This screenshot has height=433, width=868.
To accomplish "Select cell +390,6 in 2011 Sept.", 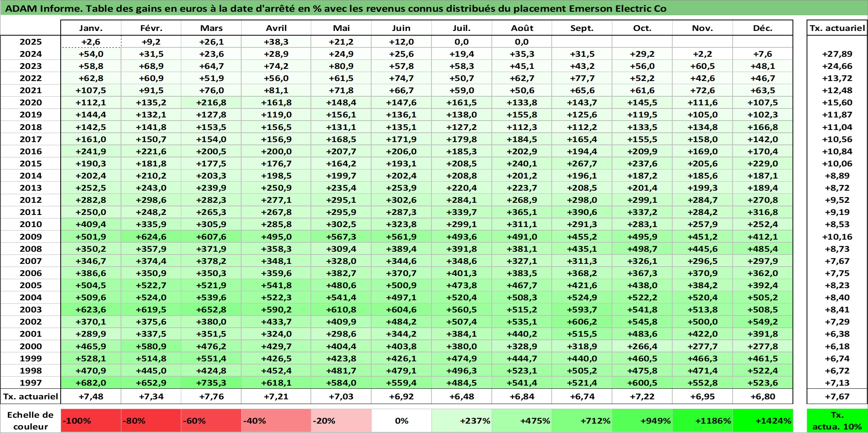I will click(x=582, y=212).
